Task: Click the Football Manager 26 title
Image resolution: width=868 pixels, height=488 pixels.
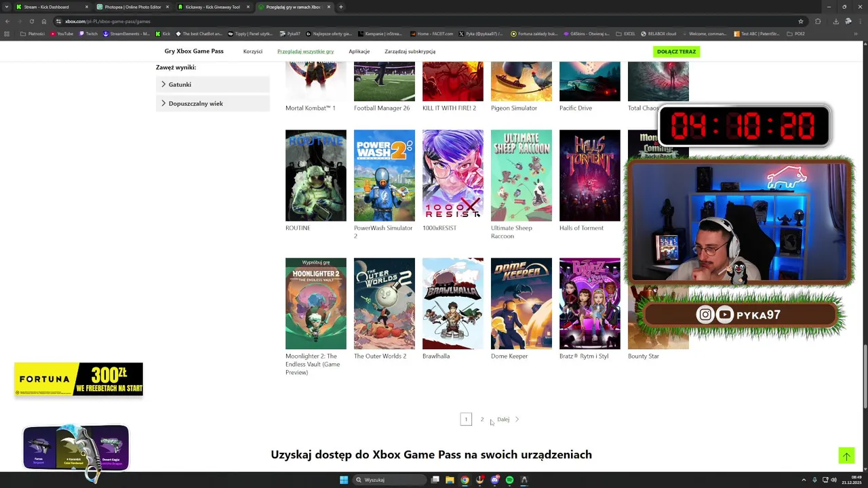Action: click(382, 108)
